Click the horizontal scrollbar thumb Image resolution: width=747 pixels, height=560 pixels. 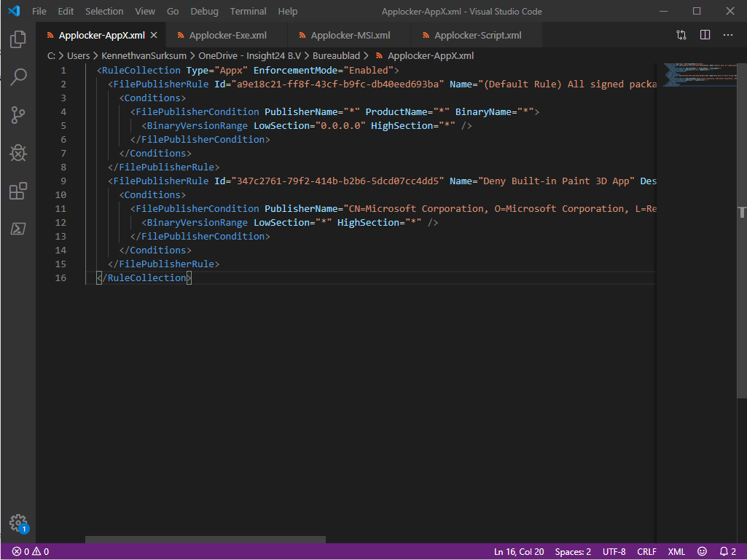(x=206, y=540)
